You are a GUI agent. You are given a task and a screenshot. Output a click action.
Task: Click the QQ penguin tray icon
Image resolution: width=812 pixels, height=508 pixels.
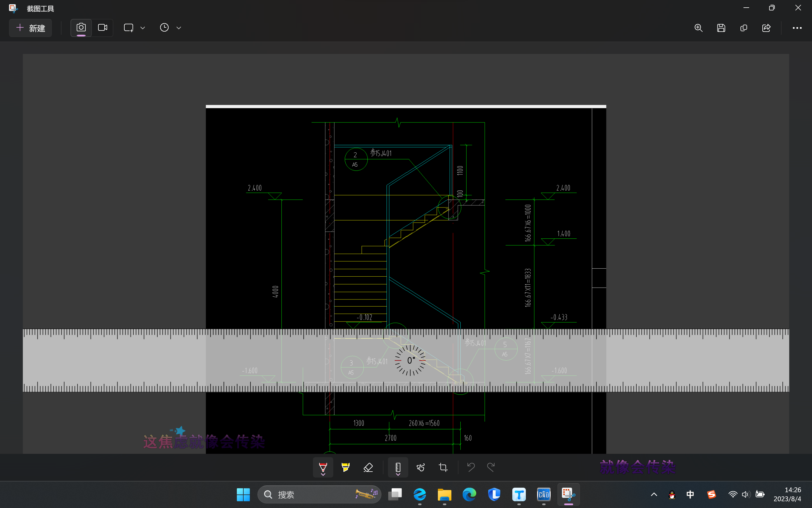coord(672,494)
